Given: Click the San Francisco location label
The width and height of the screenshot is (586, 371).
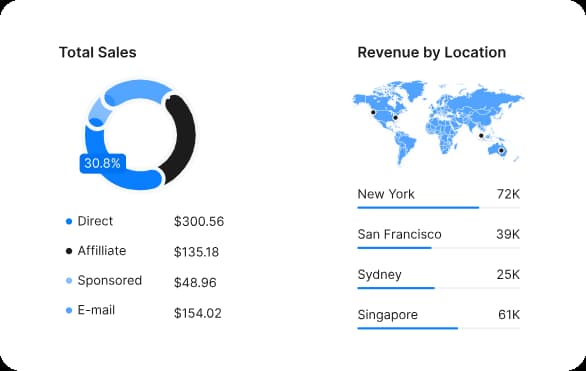Looking at the screenshot, I should (x=400, y=235).
